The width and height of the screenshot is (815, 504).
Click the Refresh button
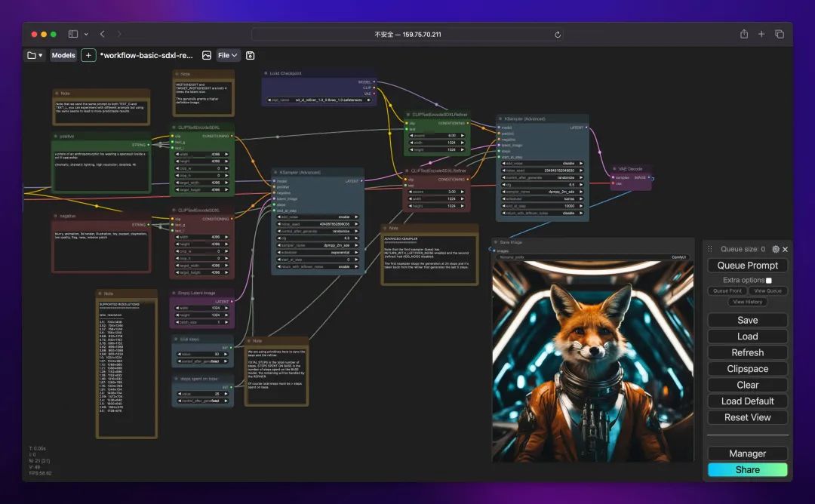(x=747, y=353)
